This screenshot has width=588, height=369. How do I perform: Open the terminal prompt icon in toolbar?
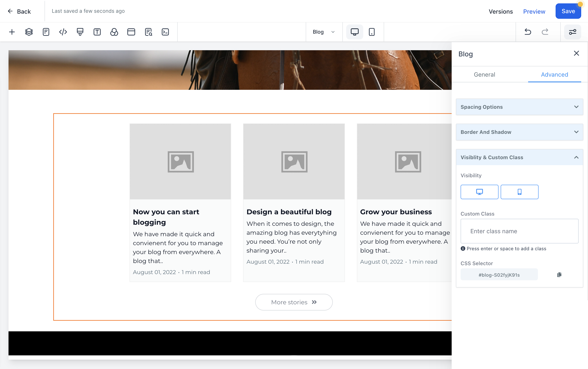coord(165,32)
